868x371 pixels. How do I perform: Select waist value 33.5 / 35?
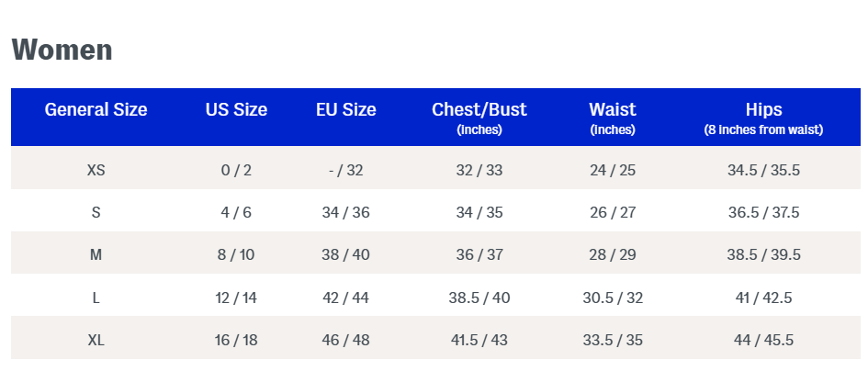613,340
